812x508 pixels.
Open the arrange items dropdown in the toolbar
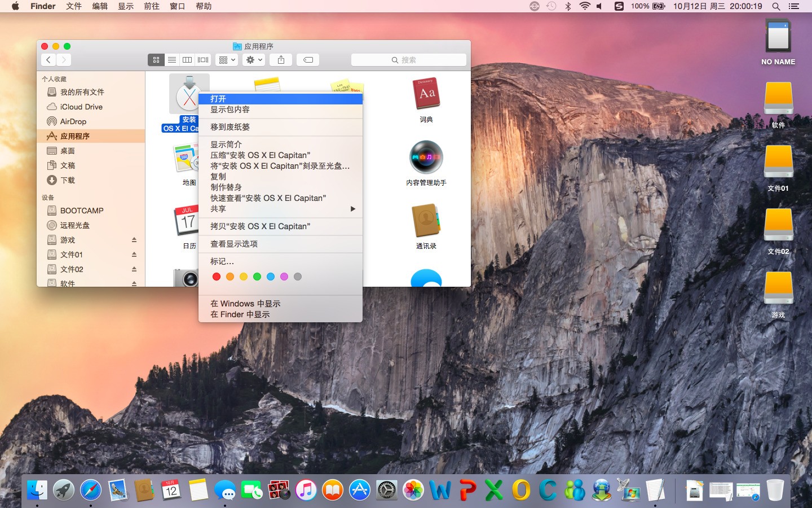[x=226, y=60]
